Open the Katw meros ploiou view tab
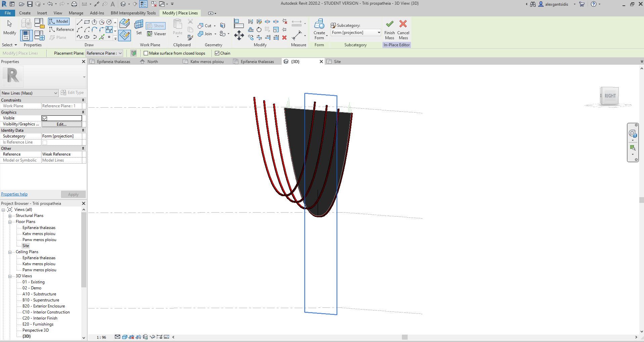This screenshot has height=342, width=644. coord(206,61)
